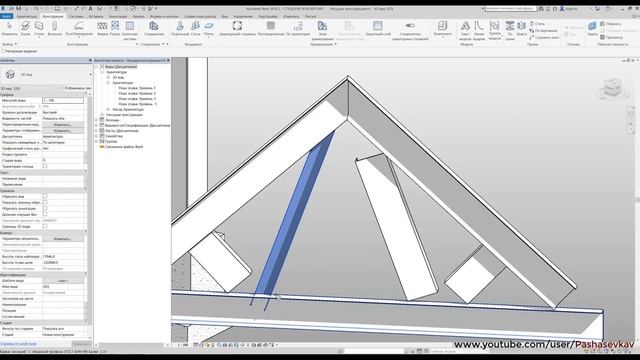Select the Model Text tool
Screen dimensions: 640x360
[x=465, y=31]
